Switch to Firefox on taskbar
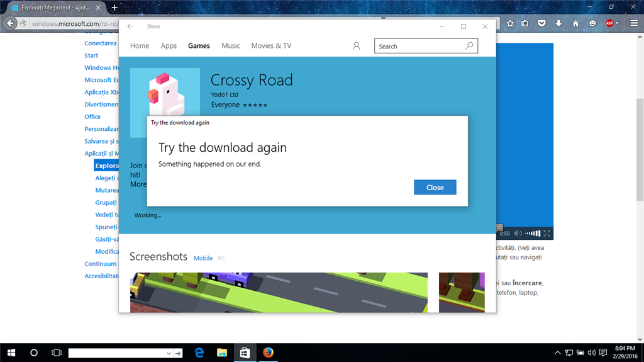 [x=268, y=353]
